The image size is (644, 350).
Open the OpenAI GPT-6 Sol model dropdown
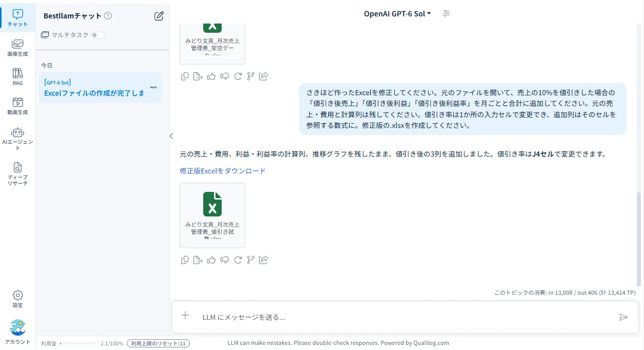(397, 14)
